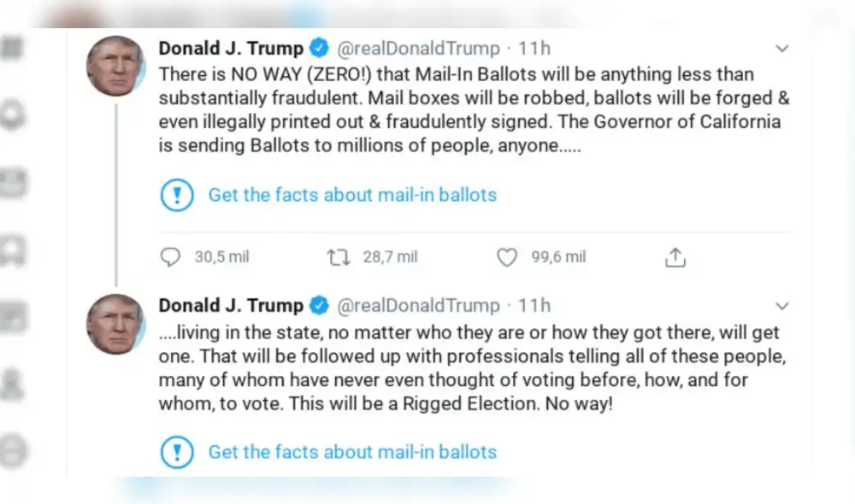855x504 pixels.
Task: Share the first tweet via upload icon
Action: coord(675,256)
